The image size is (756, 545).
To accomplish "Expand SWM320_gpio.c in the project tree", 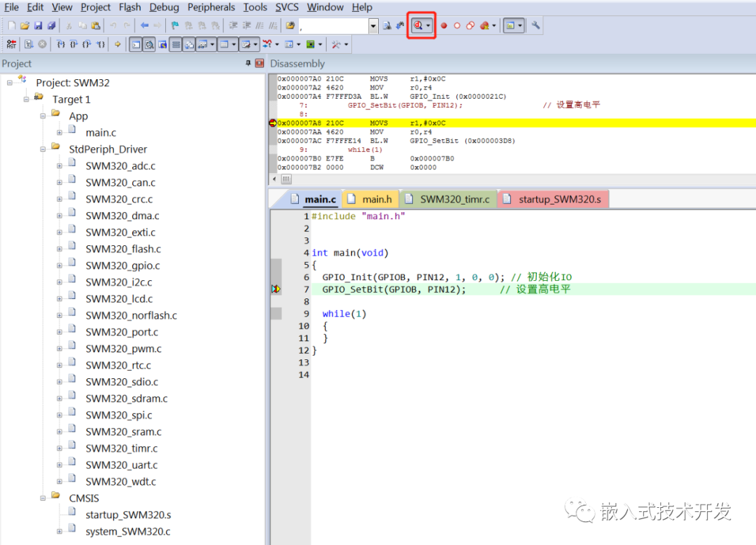I will tap(59, 265).
